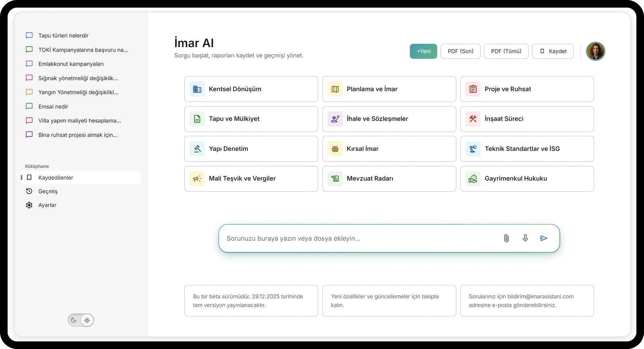Click the Planlama ve İmar map icon
Screen dimensions: 644x349
(x=335, y=89)
